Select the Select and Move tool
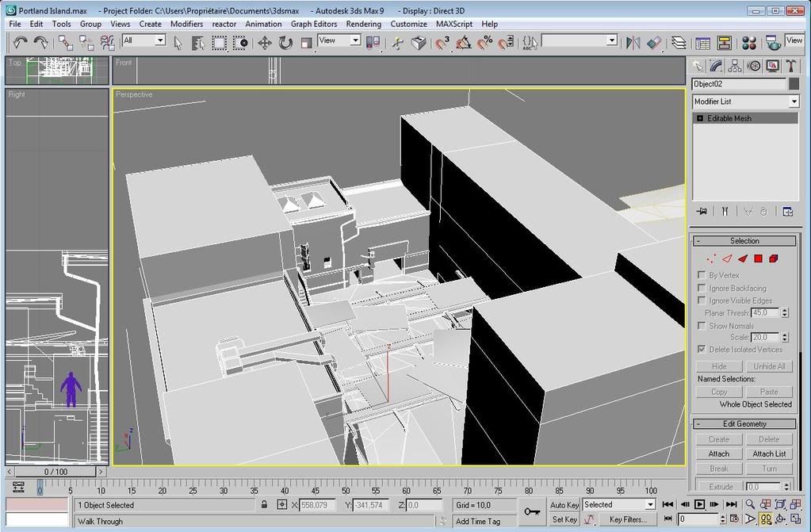The image size is (811, 532). coord(265,43)
